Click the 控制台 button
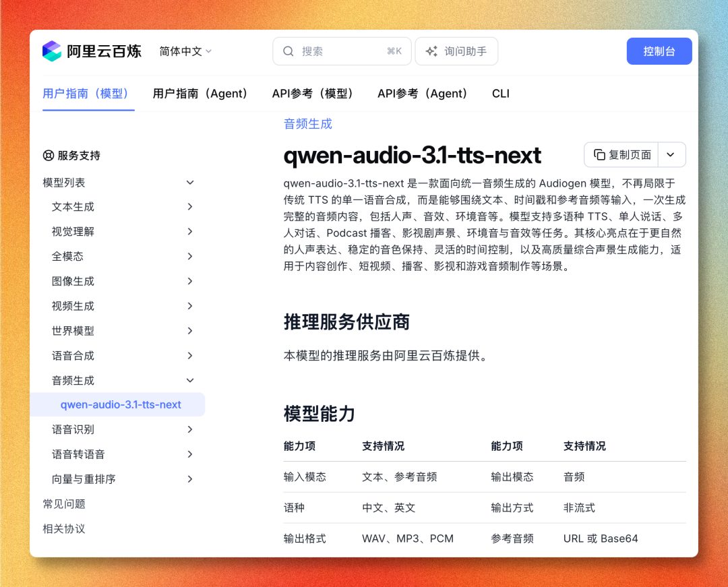728x587 pixels. click(659, 51)
